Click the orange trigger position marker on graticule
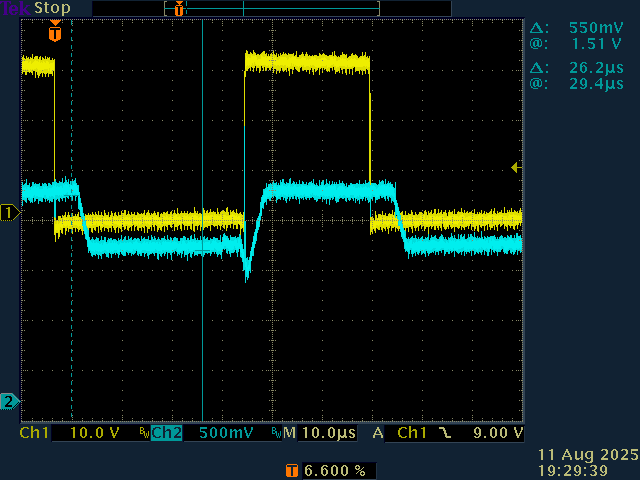Screen dimensions: 640x480 coord(55,33)
